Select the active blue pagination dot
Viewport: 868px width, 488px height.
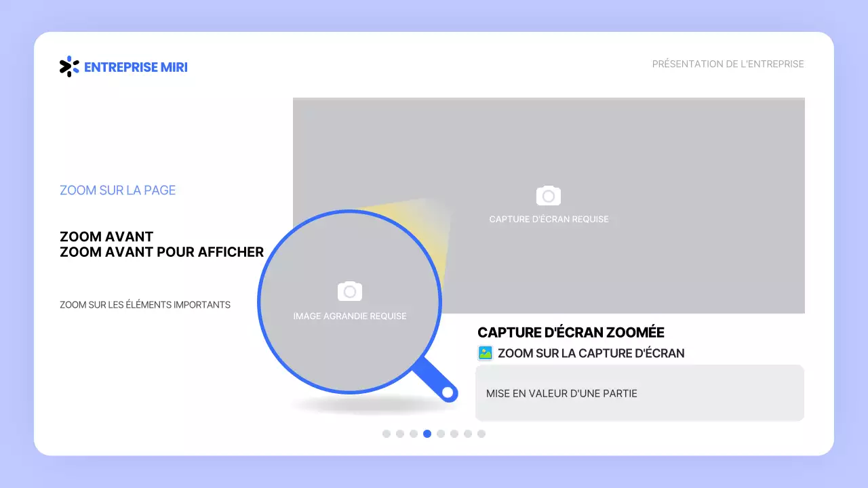427,433
